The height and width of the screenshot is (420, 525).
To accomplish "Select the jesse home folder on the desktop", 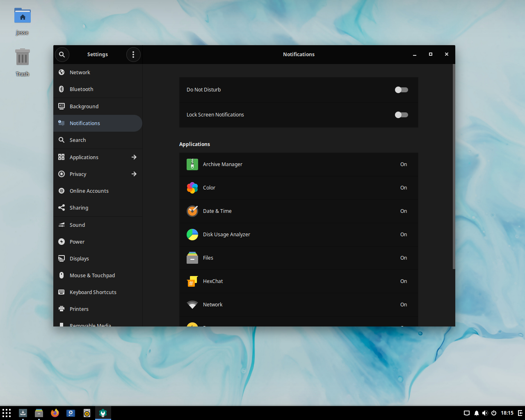I will 23,21.
